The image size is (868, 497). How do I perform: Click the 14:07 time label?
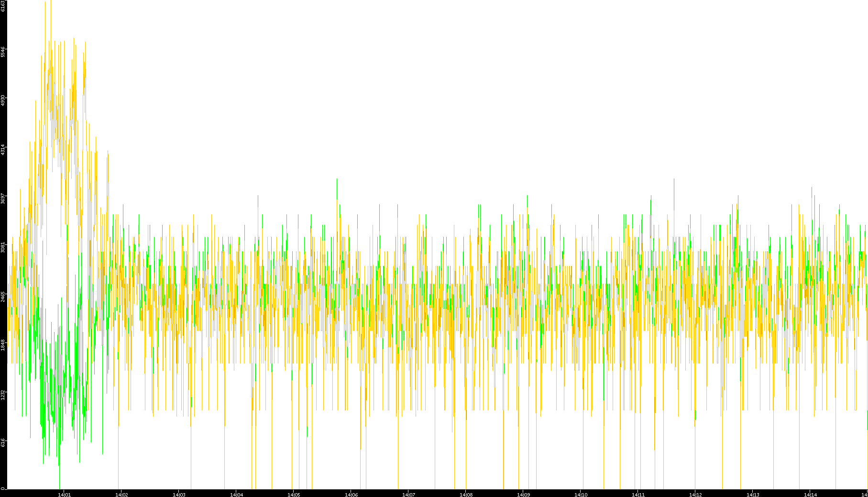408,495
